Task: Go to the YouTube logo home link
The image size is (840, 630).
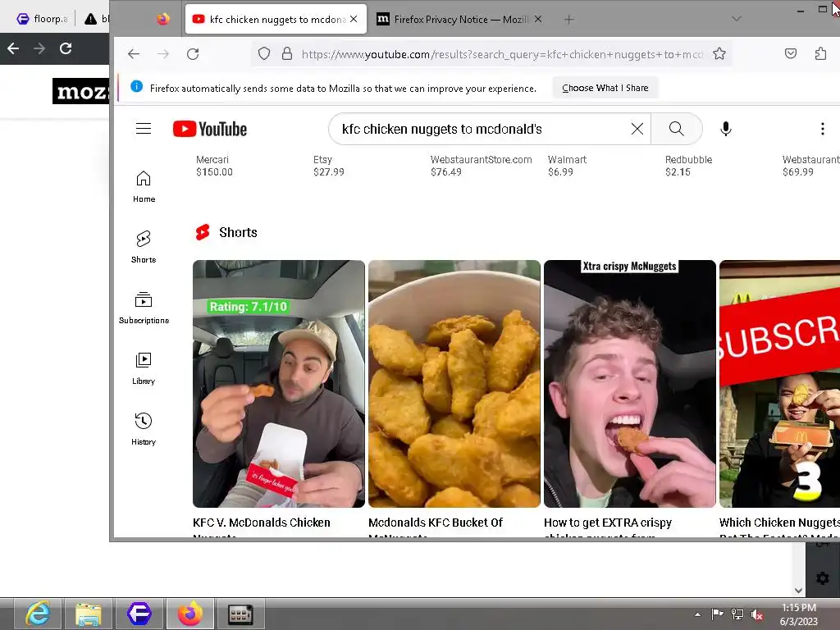Action: coord(209,129)
